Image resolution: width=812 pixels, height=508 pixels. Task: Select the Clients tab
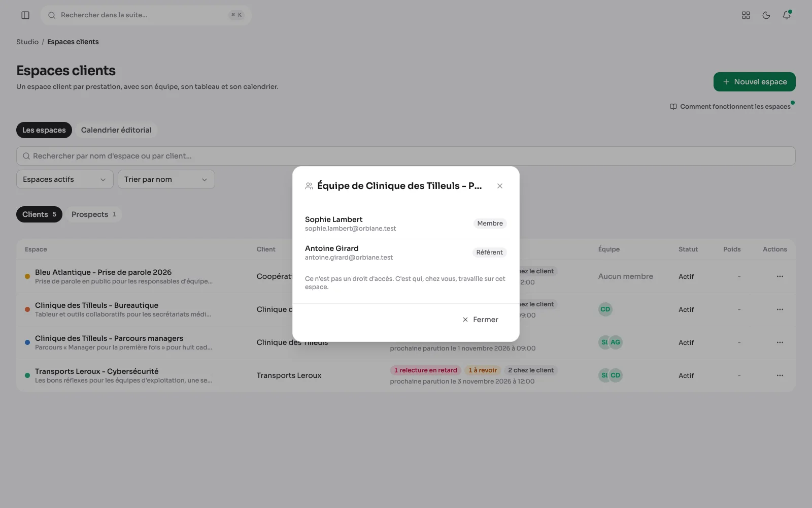pos(39,214)
